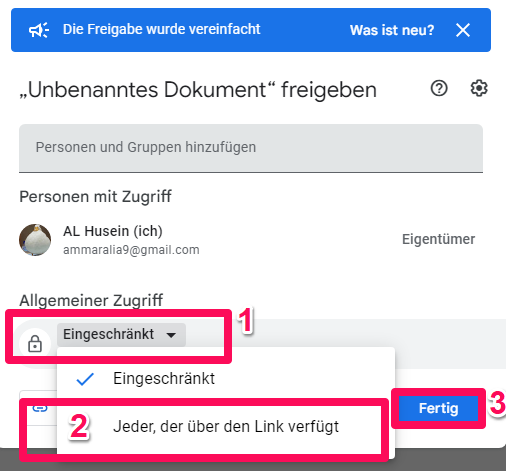Click into Personen und Gruppen hinzufügen field
The width and height of the screenshot is (506, 471).
pyautogui.click(x=251, y=148)
